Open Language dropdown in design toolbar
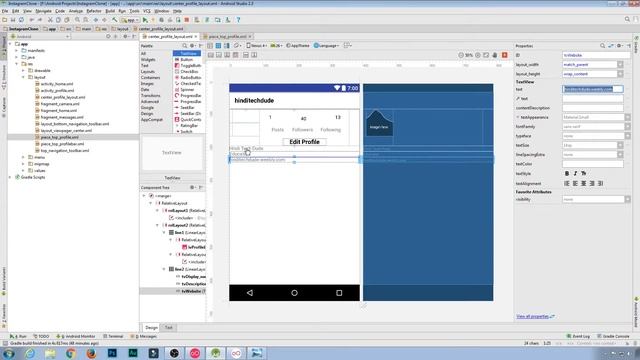This screenshot has height=360, width=640. [x=327, y=46]
